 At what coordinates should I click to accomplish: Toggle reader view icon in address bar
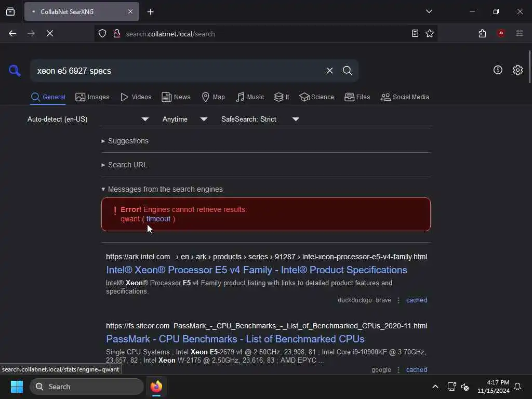[x=415, y=34]
